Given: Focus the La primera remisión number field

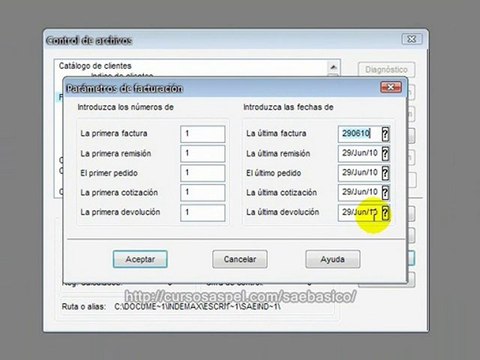Looking at the screenshot, I should [x=203, y=153].
